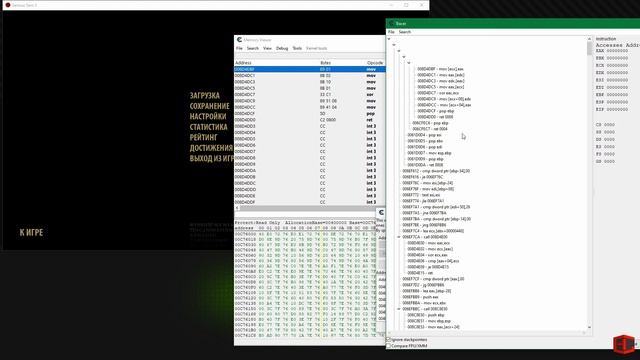The height and width of the screenshot is (360, 640).
Task: Select trace row '008D4DC7 - xor eax,ecx'
Action: pos(438,93)
